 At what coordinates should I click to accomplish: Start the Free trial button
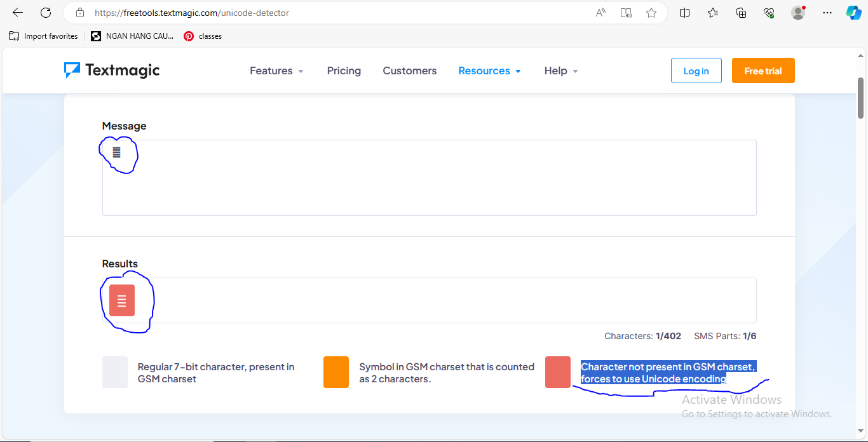[x=763, y=71]
